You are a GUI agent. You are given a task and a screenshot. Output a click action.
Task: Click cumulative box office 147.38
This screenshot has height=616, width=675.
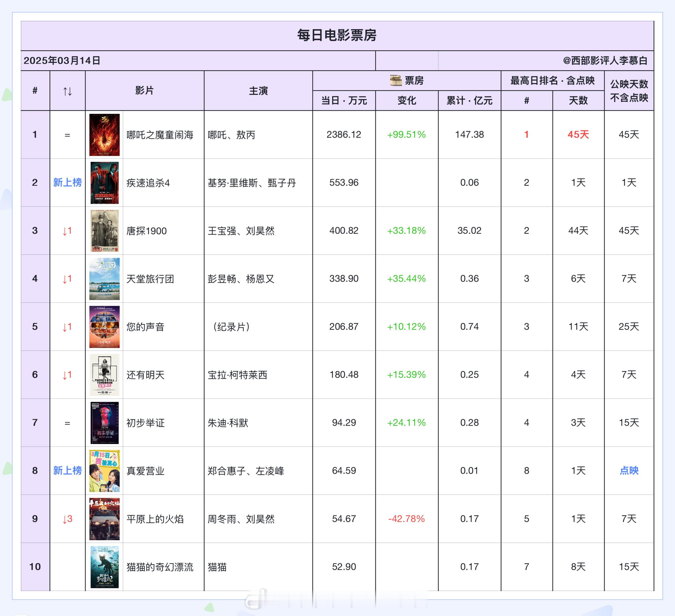(469, 135)
